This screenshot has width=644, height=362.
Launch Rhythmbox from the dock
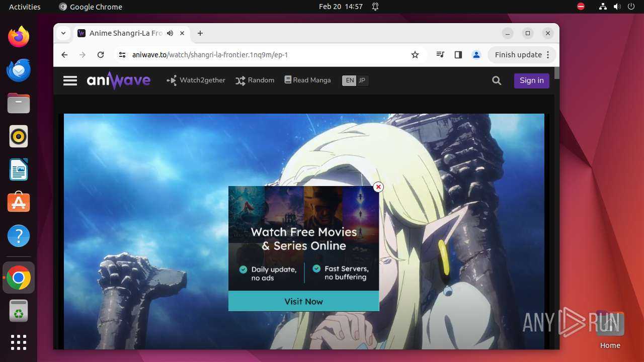(x=19, y=136)
